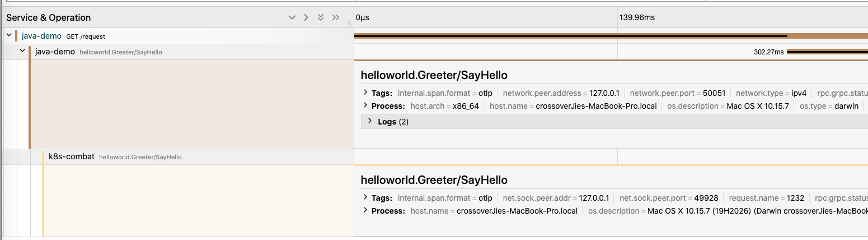Expand Process in the java-demo SayHello details
868x240 pixels.
(365, 105)
